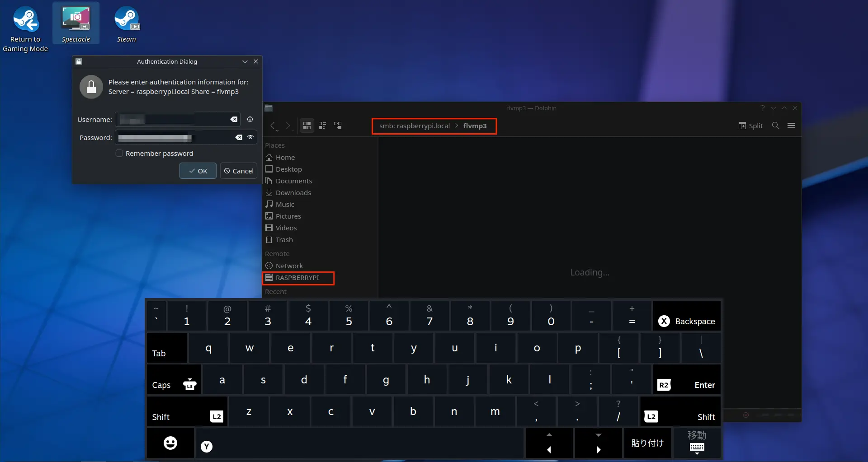Switch Dolphin to Icons view mode
868x462 pixels.
(x=307, y=126)
